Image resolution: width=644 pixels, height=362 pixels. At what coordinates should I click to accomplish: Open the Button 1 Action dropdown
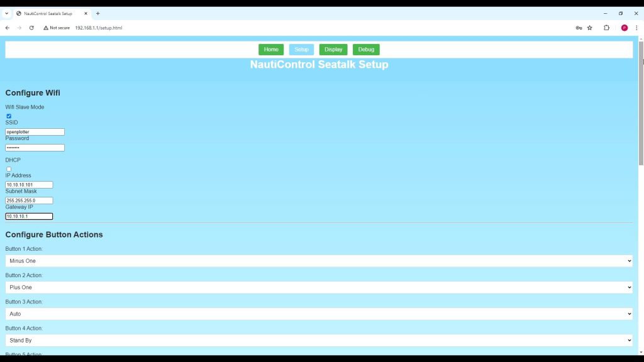(319, 261)
